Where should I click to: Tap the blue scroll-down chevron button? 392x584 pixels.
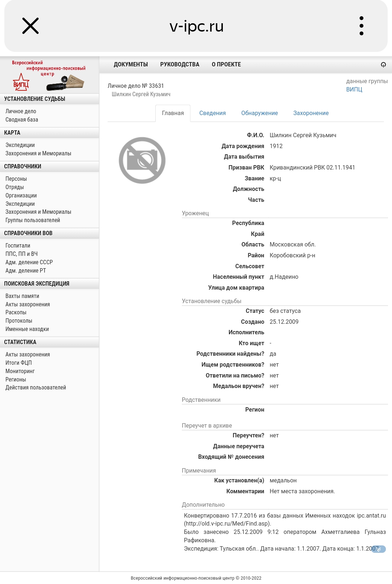379,549
